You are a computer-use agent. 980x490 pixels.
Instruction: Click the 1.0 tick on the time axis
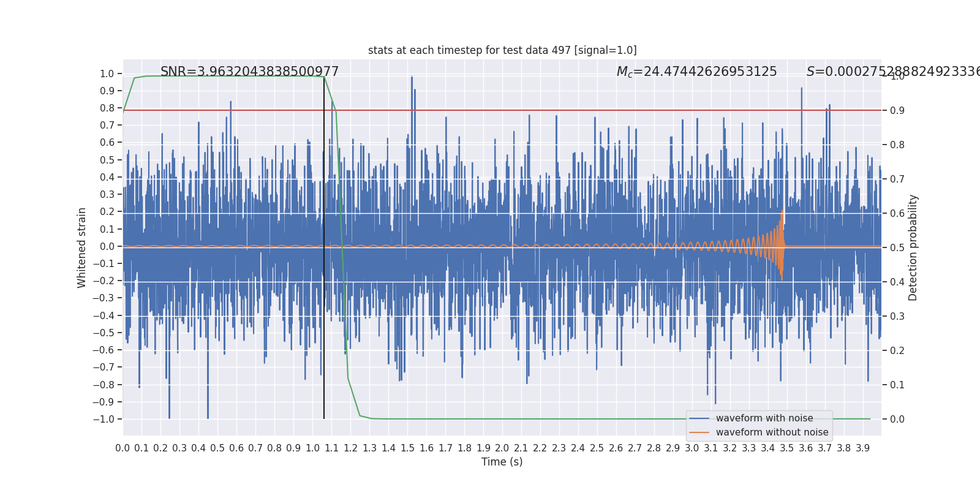tap(312, 448)
